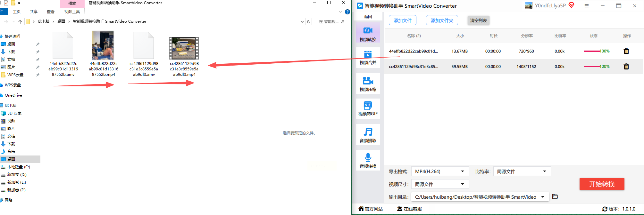Open 在线客服 online support link
Image resolution: width=644 pixels, height=215 pixels.
pyautogui.click(x=409, y=209)
